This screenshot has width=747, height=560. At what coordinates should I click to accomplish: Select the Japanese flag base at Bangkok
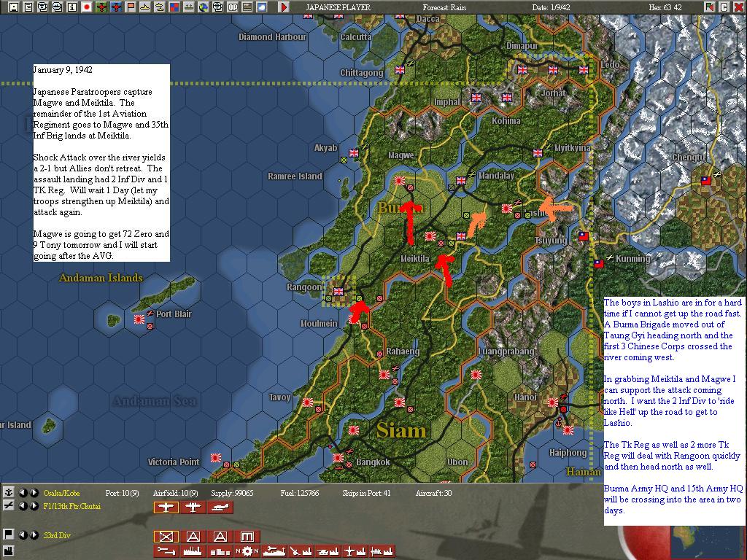[338, 458]
